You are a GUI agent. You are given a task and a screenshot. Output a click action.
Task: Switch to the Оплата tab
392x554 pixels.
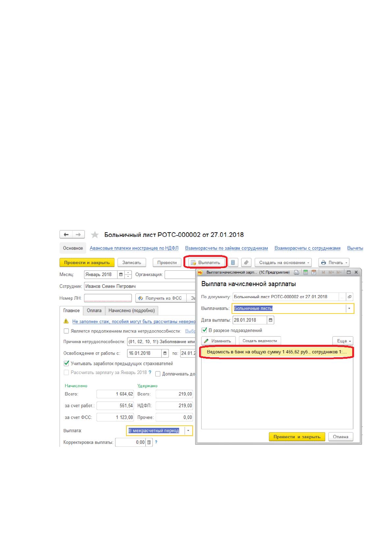[94, 311]
